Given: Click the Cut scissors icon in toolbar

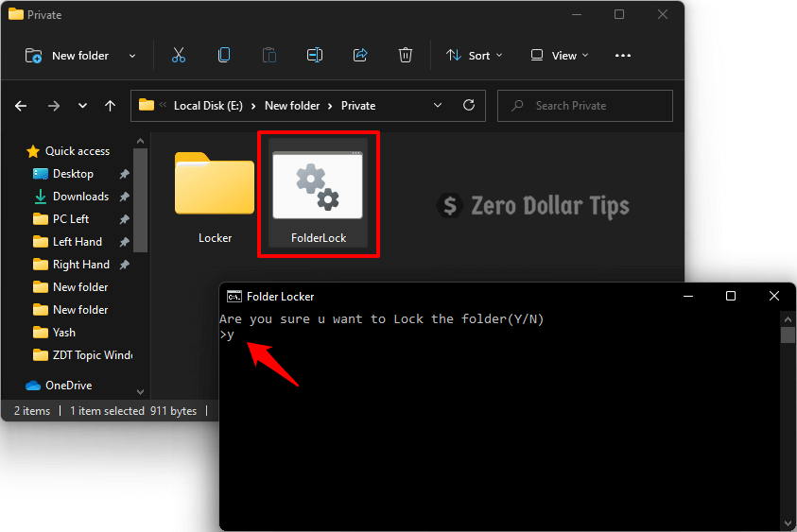Looking at the screenshot, I should pos(179,55).
